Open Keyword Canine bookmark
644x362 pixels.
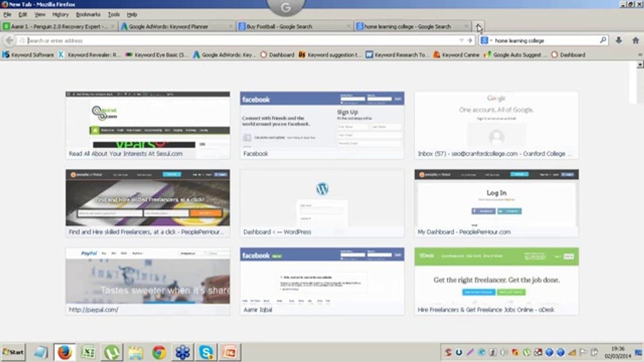(x=456, y=55)
